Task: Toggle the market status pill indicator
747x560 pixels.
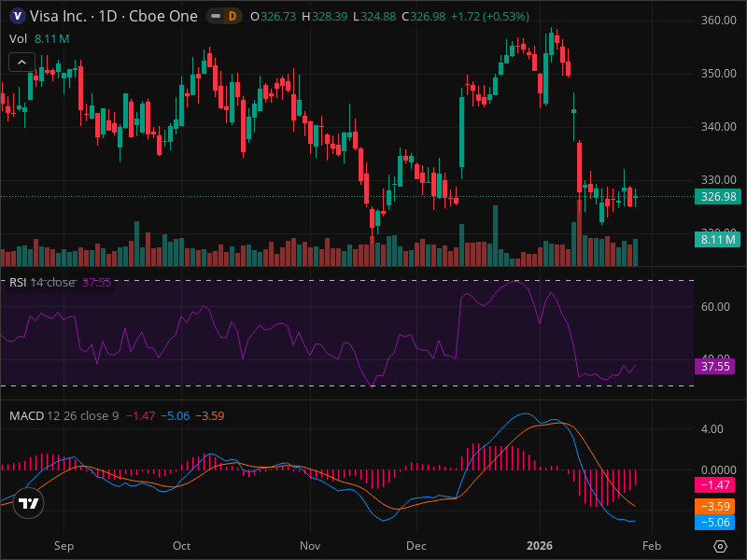Action: pyautogui.click(x=216, y=16)
